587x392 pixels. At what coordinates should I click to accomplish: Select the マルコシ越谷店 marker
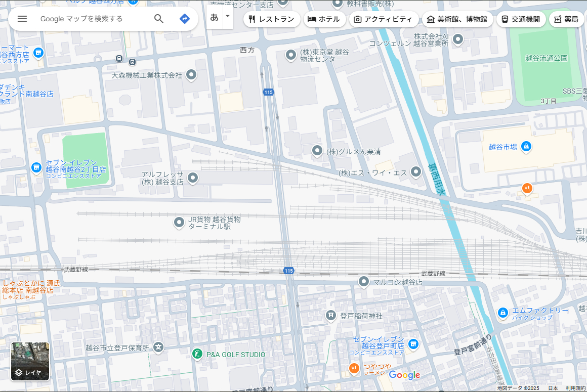pos(363,282)
